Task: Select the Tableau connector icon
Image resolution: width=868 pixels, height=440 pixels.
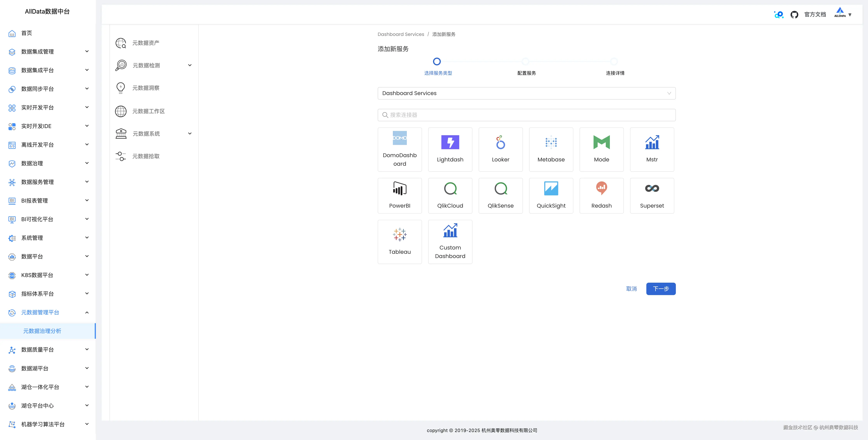Action: click(400, 241)
